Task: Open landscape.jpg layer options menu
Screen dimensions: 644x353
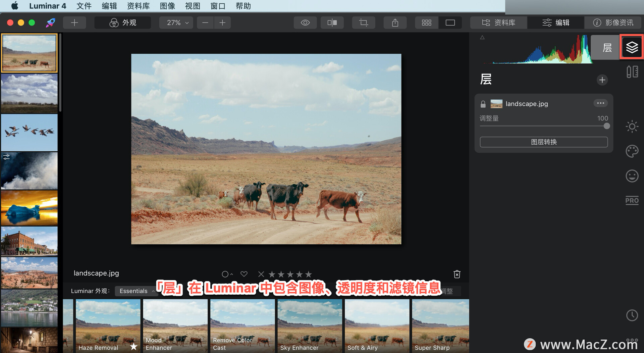Action: point(600,103)
